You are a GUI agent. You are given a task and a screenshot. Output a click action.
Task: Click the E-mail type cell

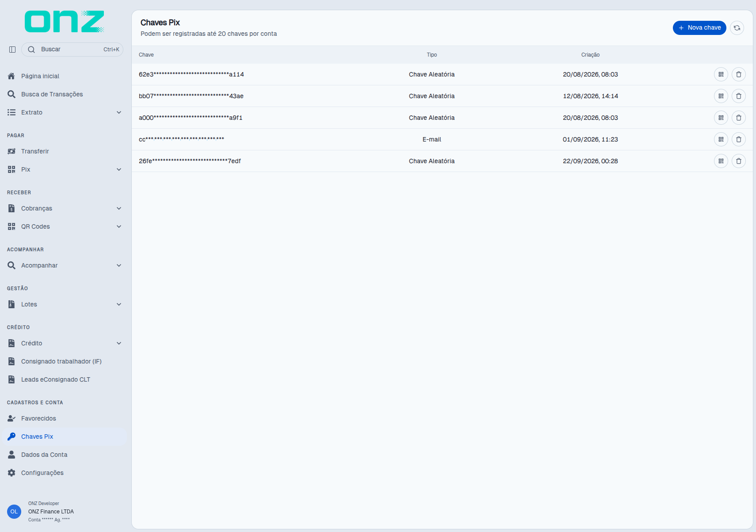432,139
